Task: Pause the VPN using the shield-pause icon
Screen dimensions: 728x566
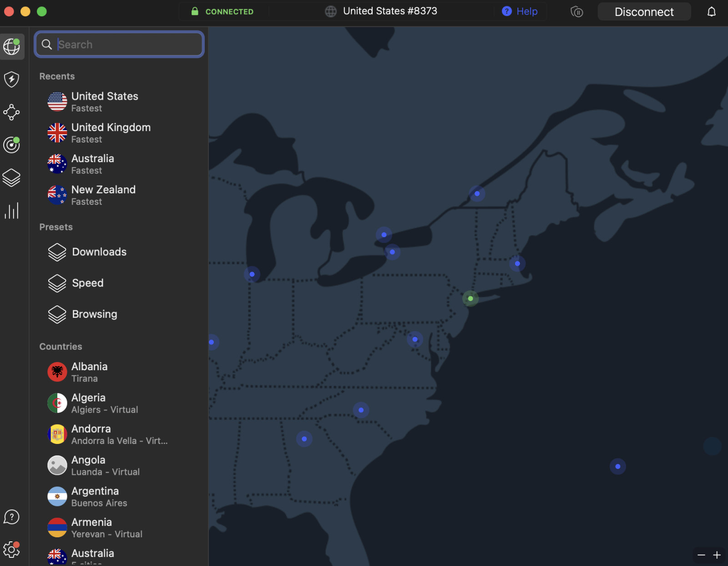Action: (576, 12)
